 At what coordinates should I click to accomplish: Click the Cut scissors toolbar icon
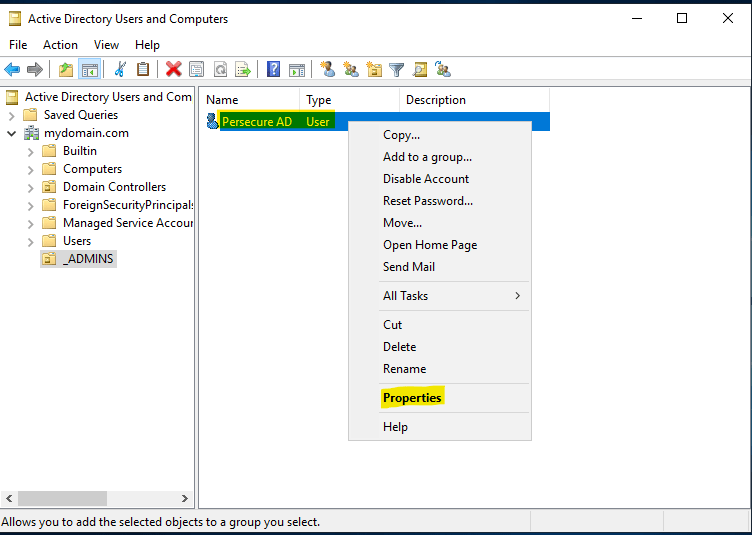click(120, 69)
